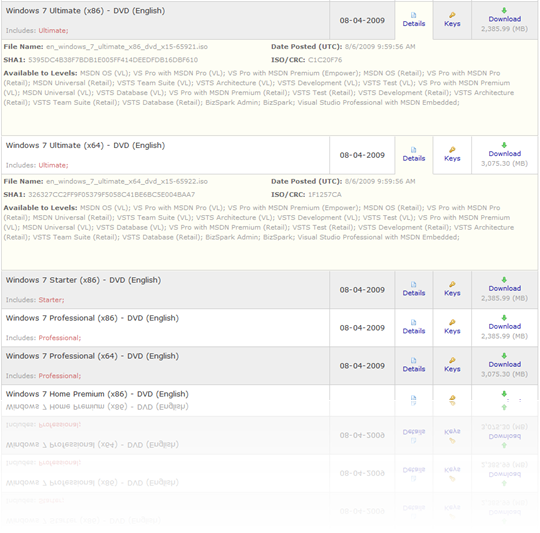This screenshot has height=533, width=540.
Task: Click file name en_windows_7_ultimate_x64_dvd_x15-65922.iso
Action: 127,181
